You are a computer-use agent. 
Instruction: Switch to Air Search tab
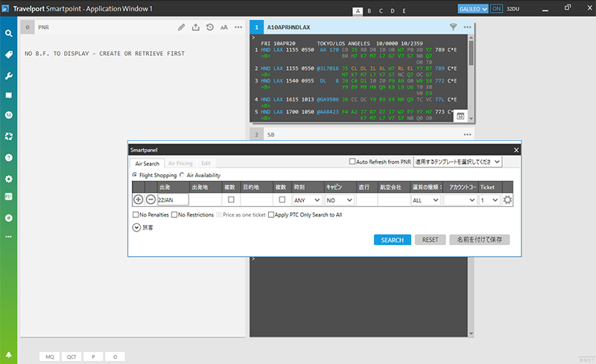[x=147, y=163]
